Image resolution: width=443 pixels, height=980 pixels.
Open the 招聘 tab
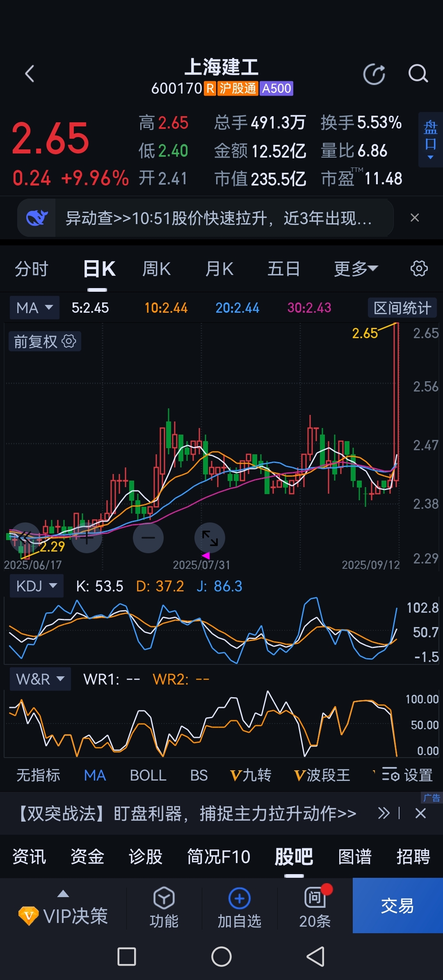[413, 857]
